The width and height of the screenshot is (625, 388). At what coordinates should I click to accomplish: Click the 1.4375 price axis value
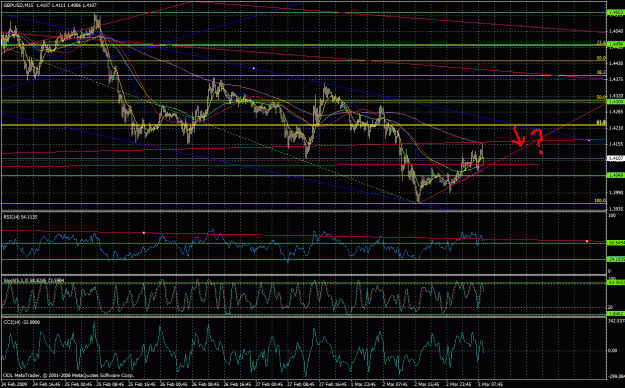(x=616, y=79)
